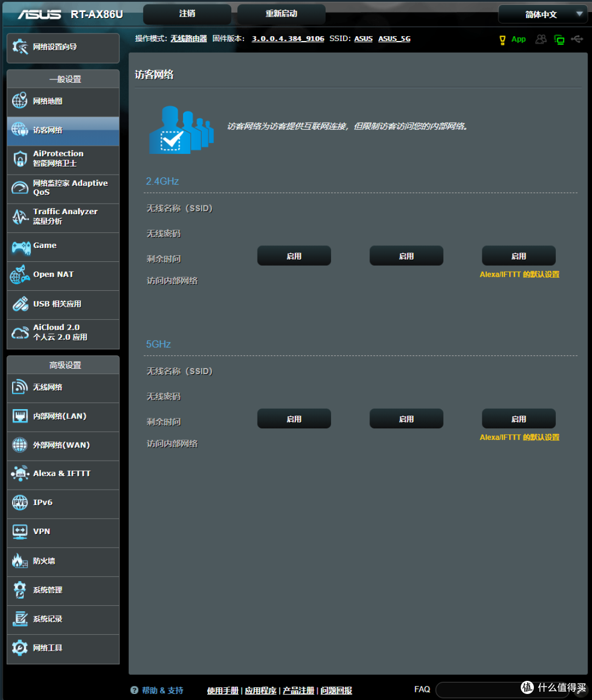Click the 系统管理 gear icon

coord(20,590)
